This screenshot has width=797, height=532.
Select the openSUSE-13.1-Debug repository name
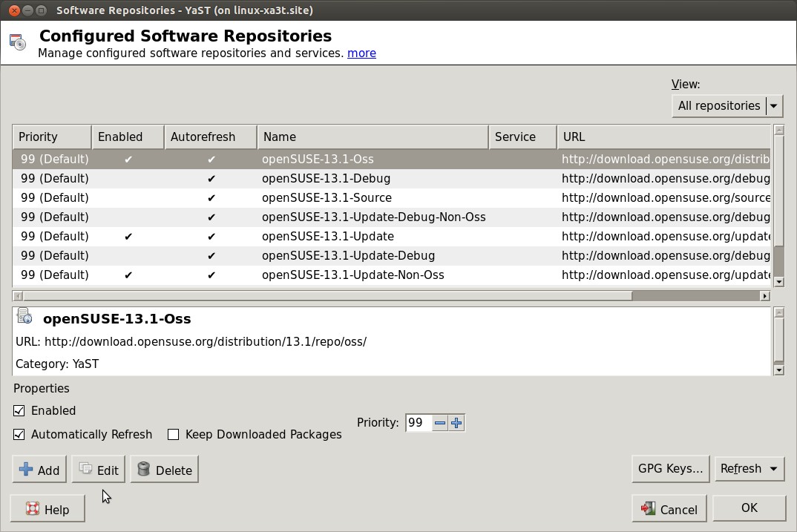(x=327, y=178)
